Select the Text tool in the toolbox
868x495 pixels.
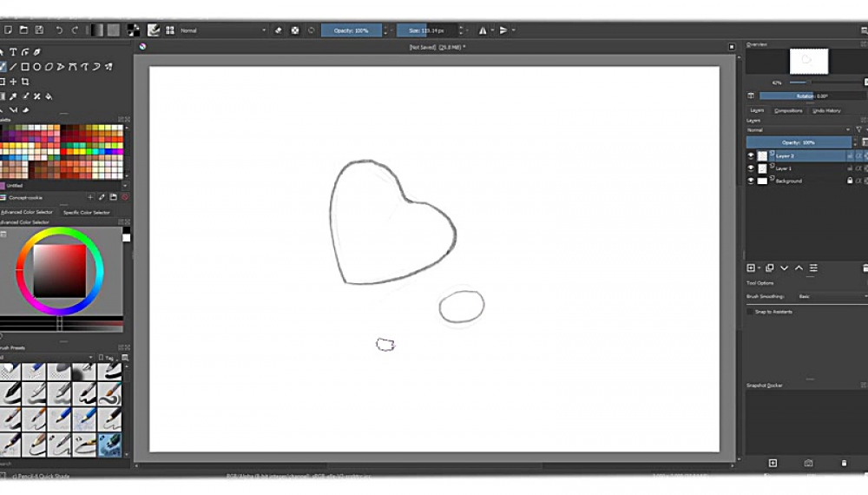[x=15, y=52]
